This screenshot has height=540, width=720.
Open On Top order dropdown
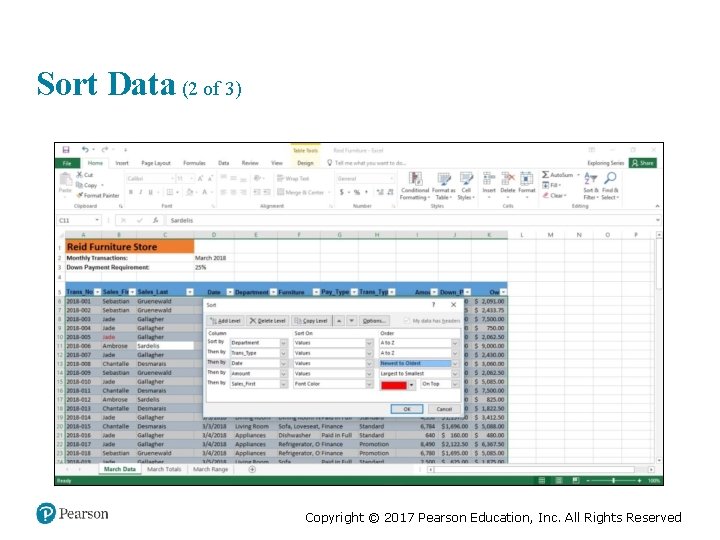coord(455,384)
